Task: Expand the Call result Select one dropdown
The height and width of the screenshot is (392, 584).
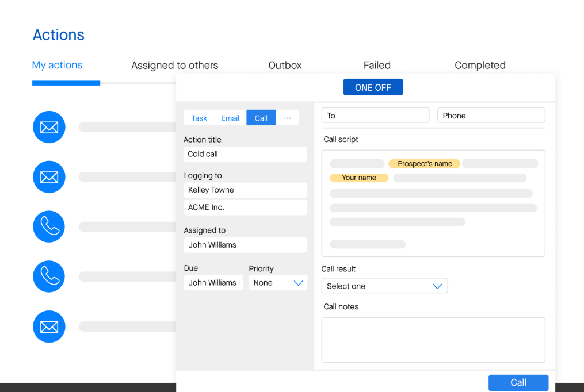Action: pyautogui.click(x=384, y=286)
